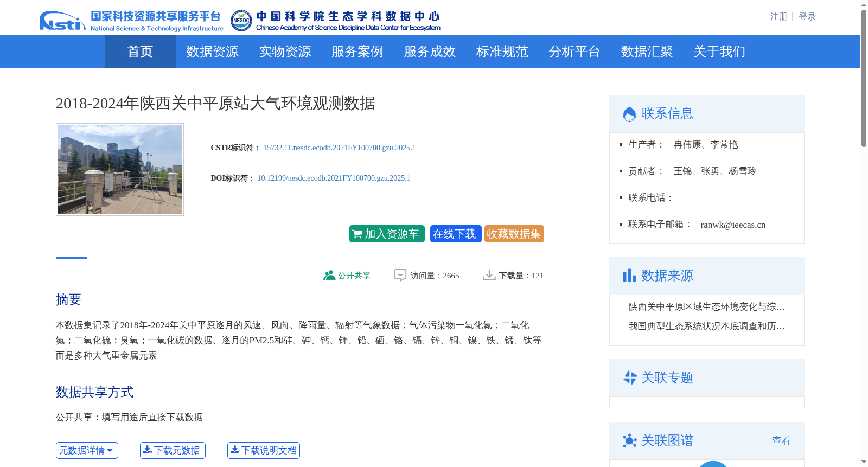The image size is (868, 467).
Task: Click the 登录 link
Action: pyautogui.click(x=807, y=17)
